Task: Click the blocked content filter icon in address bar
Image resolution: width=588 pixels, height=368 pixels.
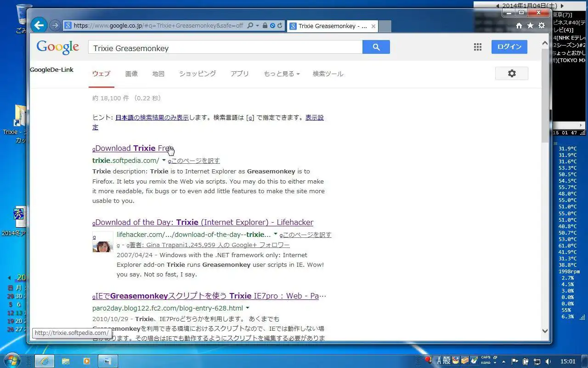Action: tap(272, 26)
